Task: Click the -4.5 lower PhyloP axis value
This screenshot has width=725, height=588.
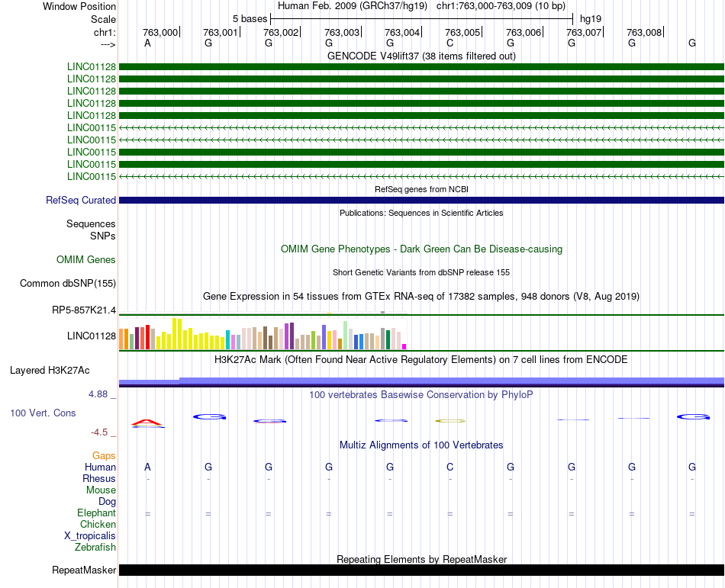Action: (x=99, y=432)
